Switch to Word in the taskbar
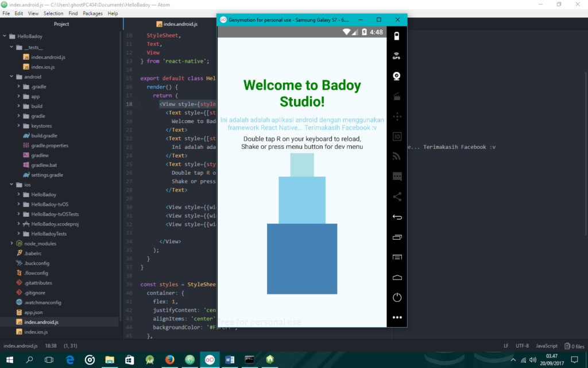Viewport: 588px width, 368px height. click(230, 360)
